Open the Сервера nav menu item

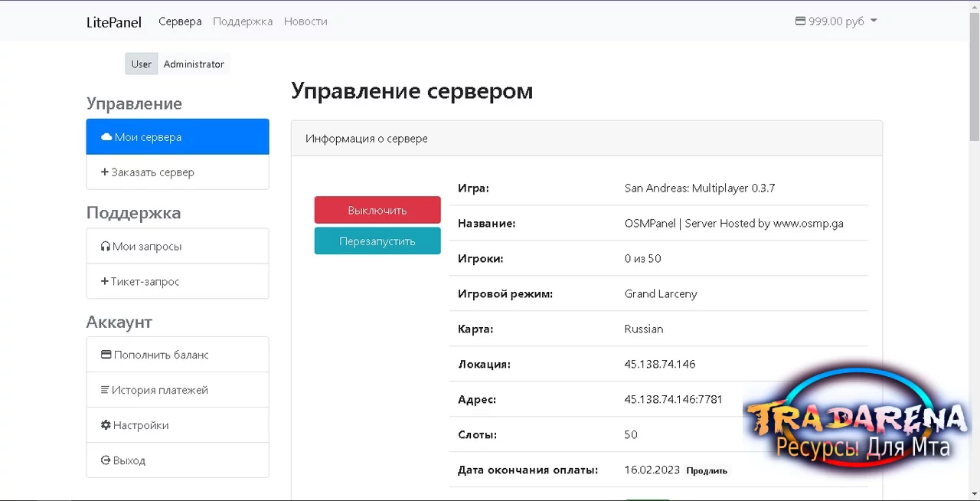(x=180, y=21)
